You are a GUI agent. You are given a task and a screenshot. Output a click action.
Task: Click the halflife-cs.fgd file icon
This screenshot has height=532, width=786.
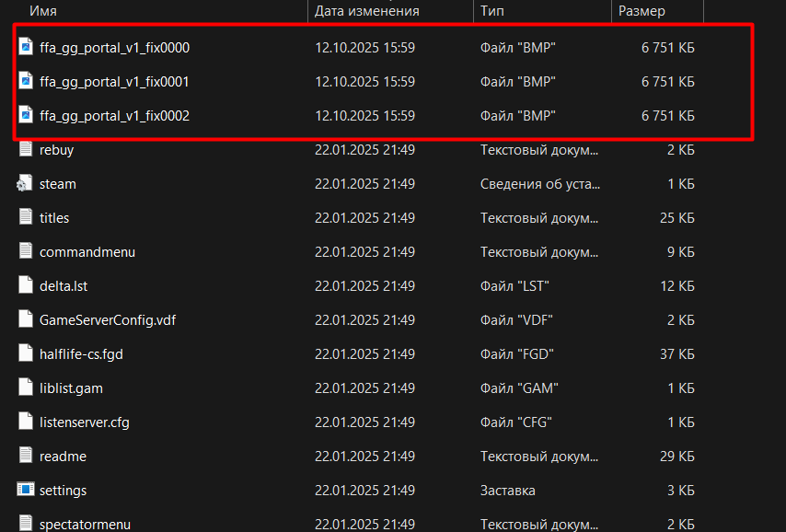(x=25, y=353)
